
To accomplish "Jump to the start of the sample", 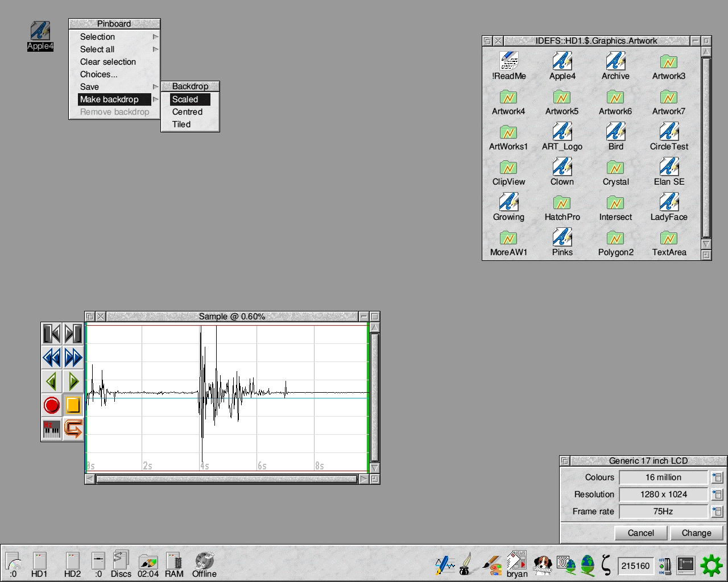I will (x=52, y=334).
